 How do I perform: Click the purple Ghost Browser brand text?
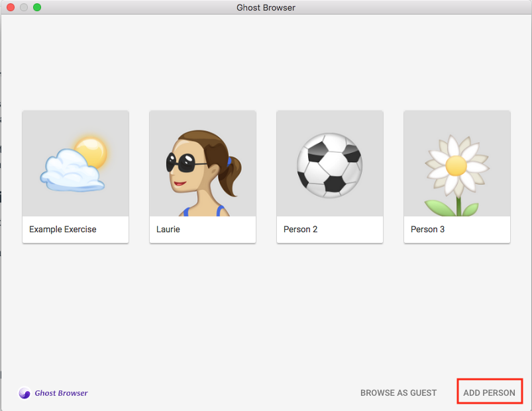pyautogui.click(x=61, y=393)
